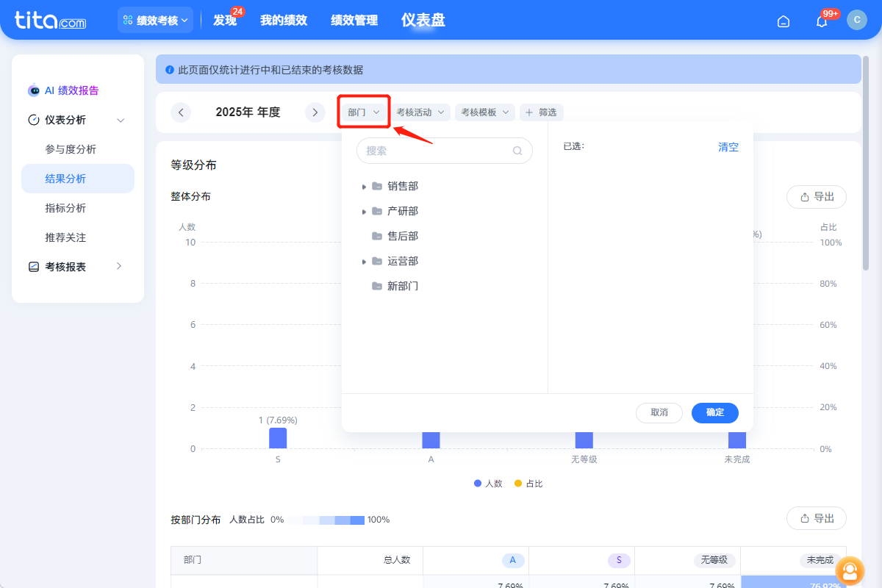The width and height of the screenshot is (882, 588).
Task: Open the customer support chat icon bottom right
Action: coord(850,571)
